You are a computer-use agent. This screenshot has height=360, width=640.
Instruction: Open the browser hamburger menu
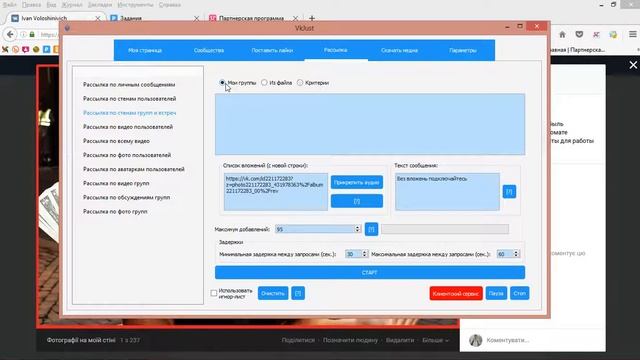[633, 35]
